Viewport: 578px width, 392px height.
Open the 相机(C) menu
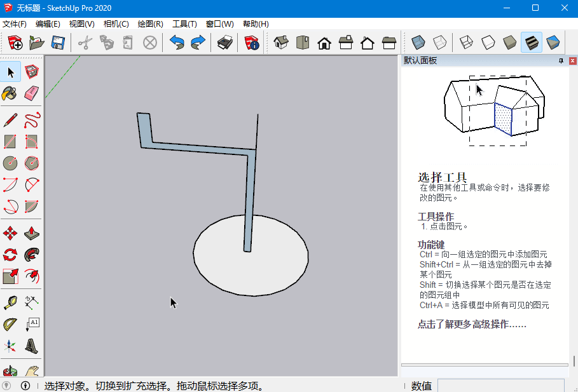point(116,24)
